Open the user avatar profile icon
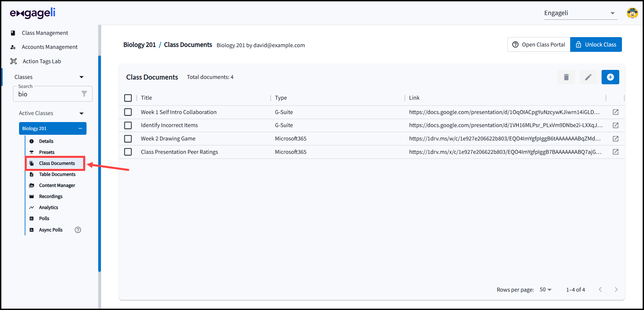This screenshot has width=644, height=310. (x=632, y=13)
